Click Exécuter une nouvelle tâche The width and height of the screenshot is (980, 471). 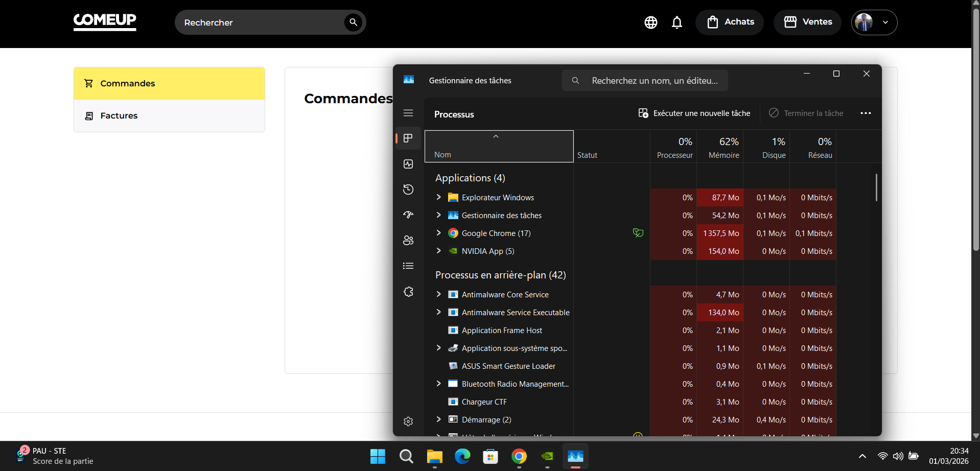(x=694, y=113)
